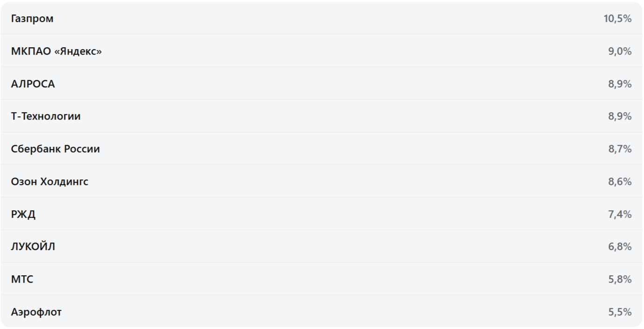Image resolution: width=644 pixels, height=329 pixels.
Task: Click the 10,5% share for Газпром
Action: click(617, 19)
